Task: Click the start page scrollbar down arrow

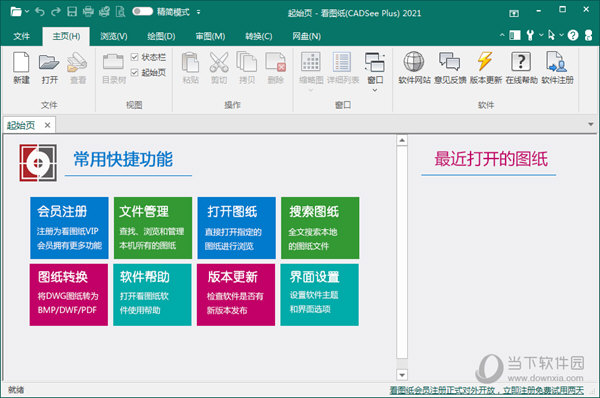Action: [x=402, y=375]
